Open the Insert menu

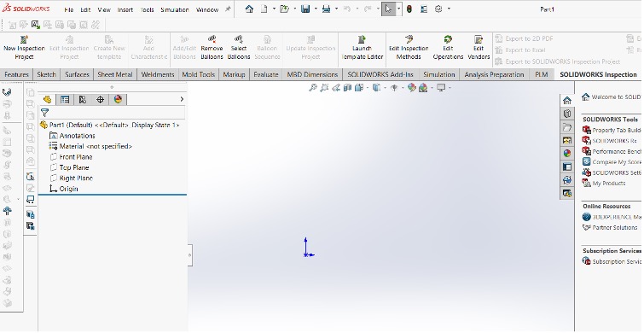(x=125, y=9)
